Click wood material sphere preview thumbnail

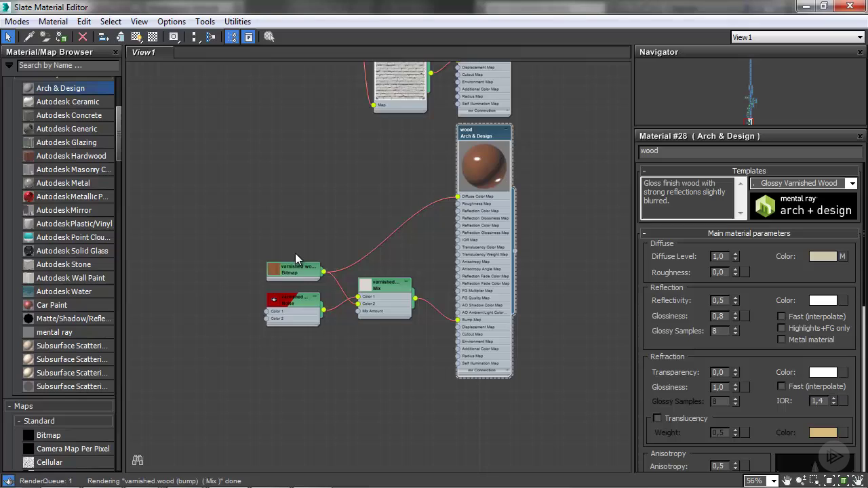click(484, 167)
